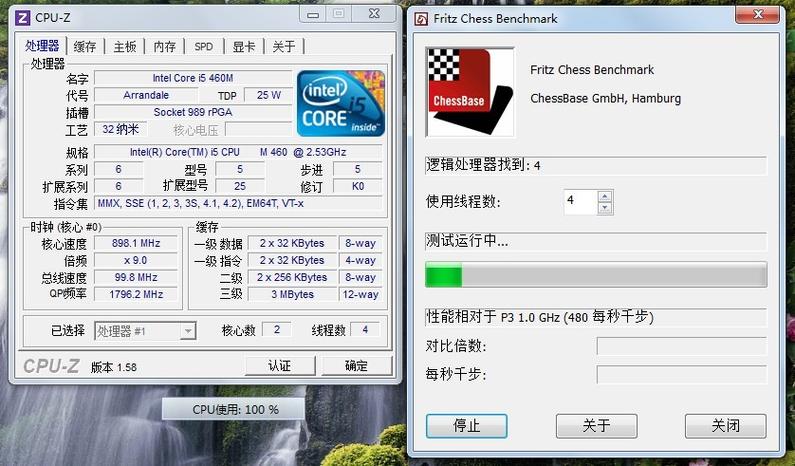Click the 关于 button in Fritz Chess Benchmark
This screenshot has width=795, height=466.
point(596,425)
